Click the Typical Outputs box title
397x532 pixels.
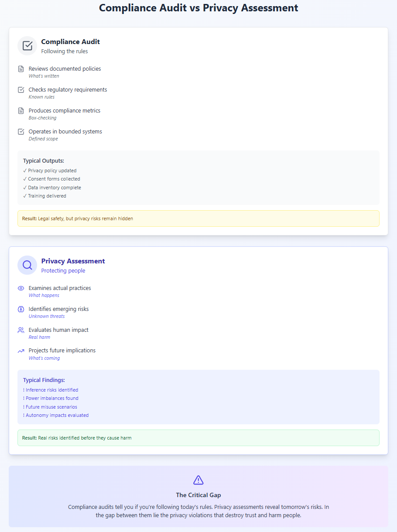[44, 161]
